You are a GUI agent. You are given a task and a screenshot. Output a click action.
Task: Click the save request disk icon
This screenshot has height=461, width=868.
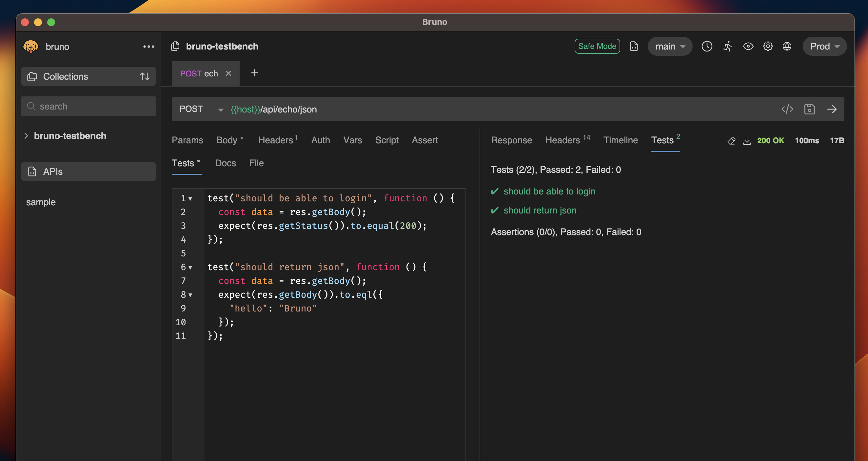click(809, 109)
